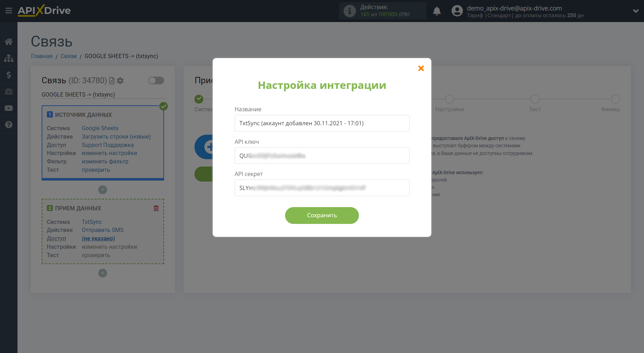Click the TxtSync system link
644x353 pixels.
[x=92, y=222]
